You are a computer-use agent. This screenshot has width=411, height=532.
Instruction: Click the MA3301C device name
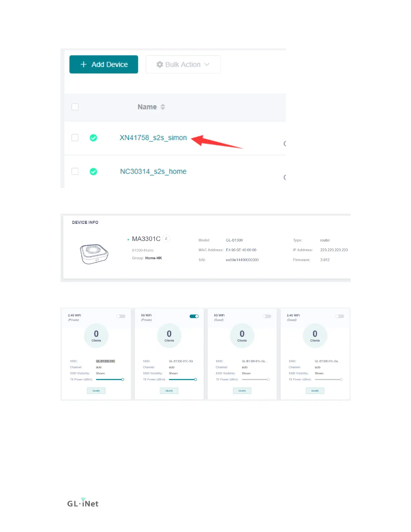pyautogui.click(x=146, y=239)
